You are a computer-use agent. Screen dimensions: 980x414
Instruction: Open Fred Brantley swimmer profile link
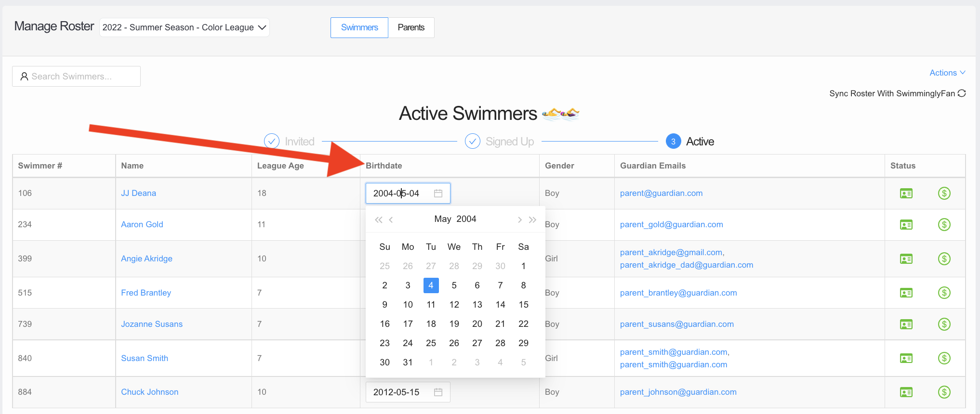146,293
